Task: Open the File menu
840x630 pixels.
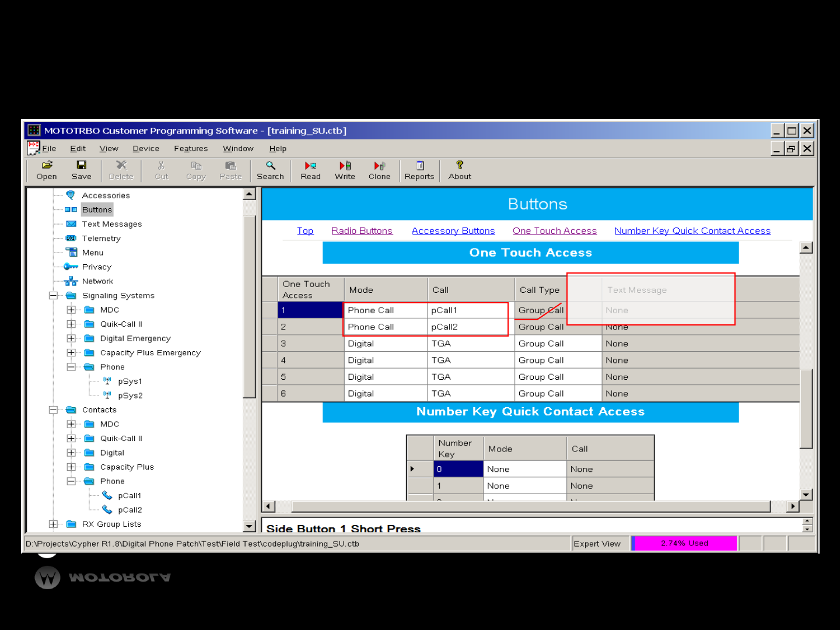Action: click(49, 148)
